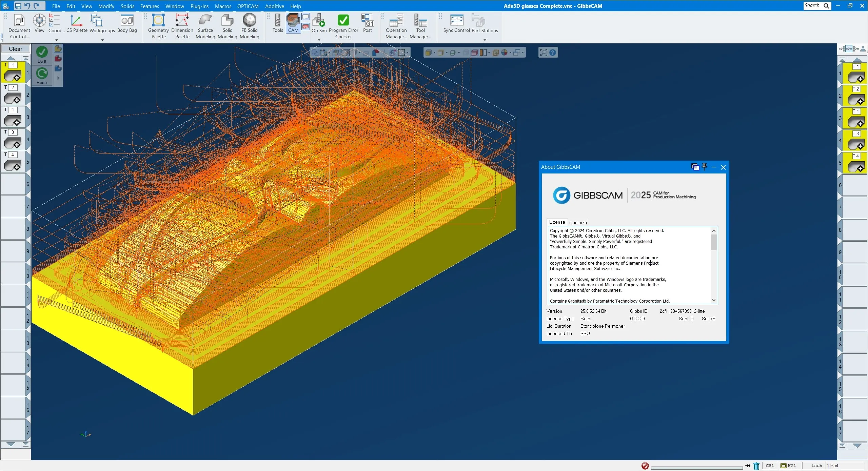The height and width of the screenshot is (471, 868).
Task: Expand the small arrow below solid icons
Action: click(x=58, y=78)
